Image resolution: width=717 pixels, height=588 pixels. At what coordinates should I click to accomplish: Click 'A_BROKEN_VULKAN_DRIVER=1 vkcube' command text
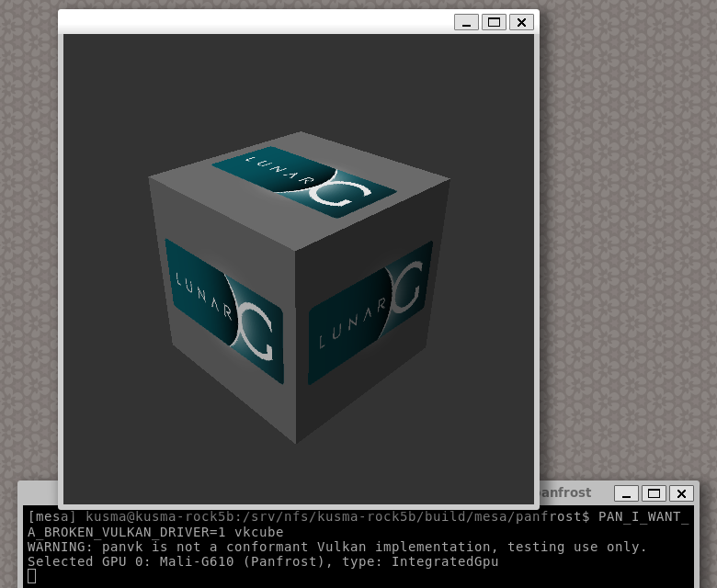[x=155, y=532]
